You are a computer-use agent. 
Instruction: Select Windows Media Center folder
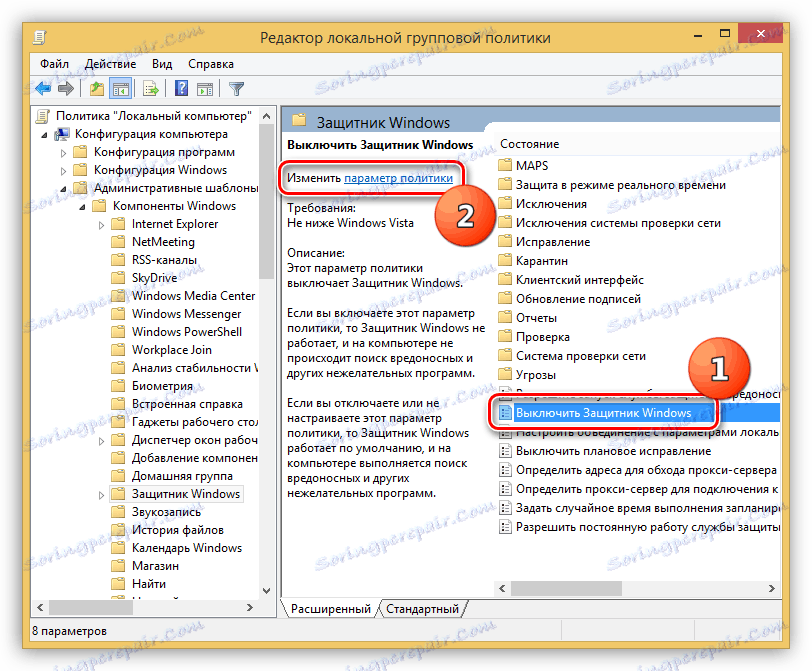(193, 296)
